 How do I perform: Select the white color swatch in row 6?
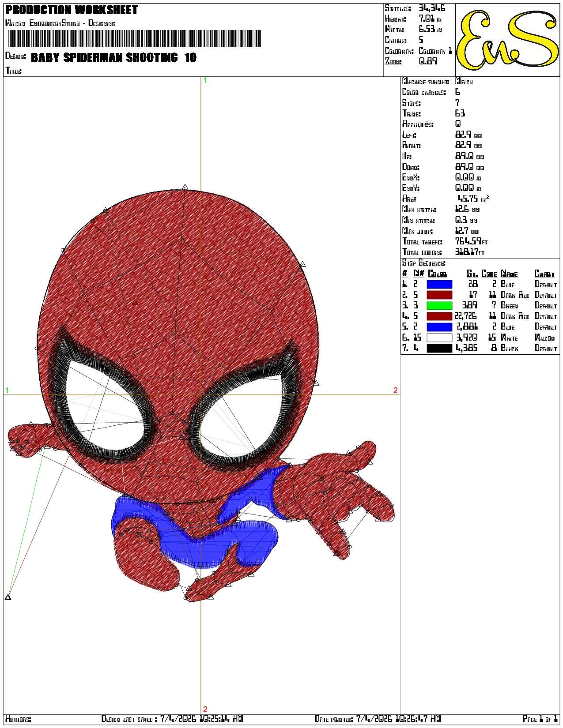tap(439, 338)
